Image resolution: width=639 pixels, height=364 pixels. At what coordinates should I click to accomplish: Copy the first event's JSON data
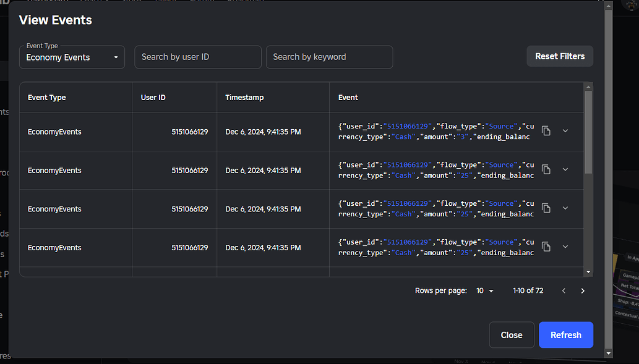click(x=546, y=131)
